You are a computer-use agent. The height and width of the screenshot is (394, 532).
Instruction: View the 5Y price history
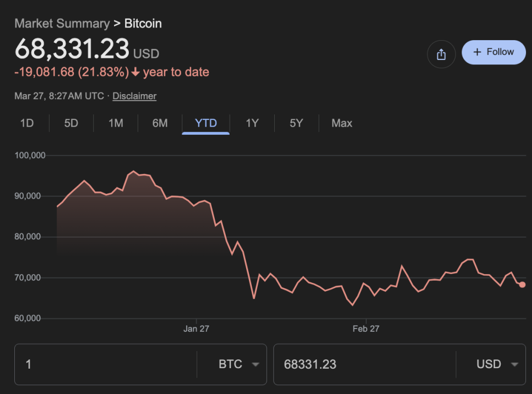tap(296, 123)
